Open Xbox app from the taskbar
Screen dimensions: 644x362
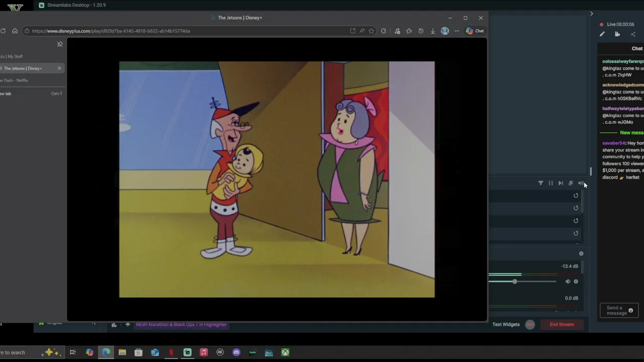(285, 352)
